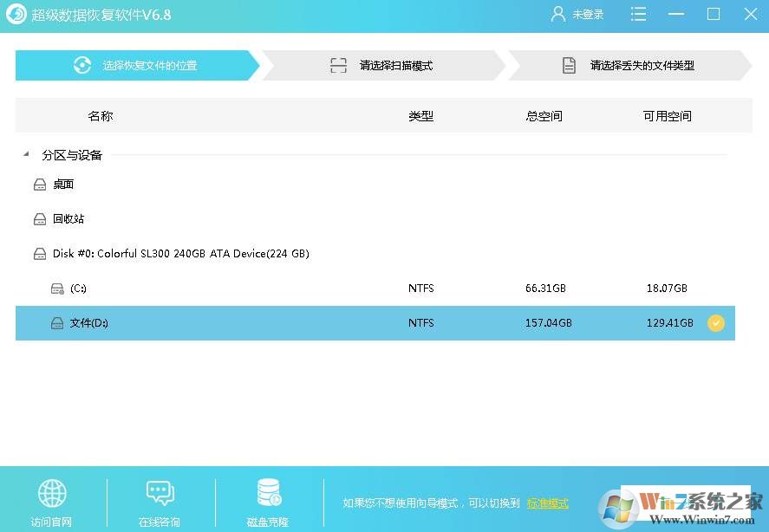Toggle the yellow checkmark on 文件(D:)

[716, 322]
